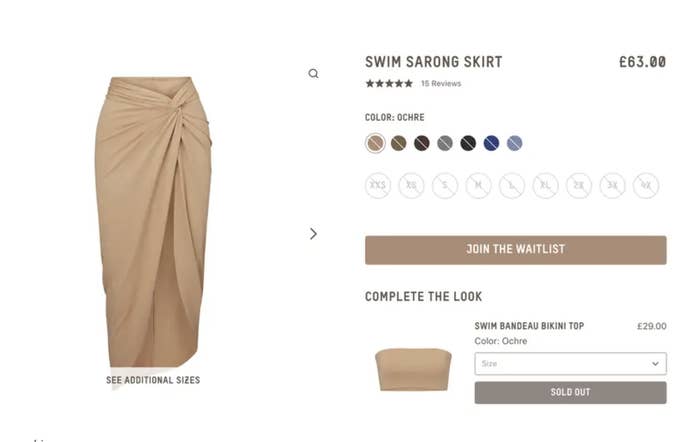Screen dimensions: 700x442
Task: Select the Ochre color swatch
Action: coord(375,143)
